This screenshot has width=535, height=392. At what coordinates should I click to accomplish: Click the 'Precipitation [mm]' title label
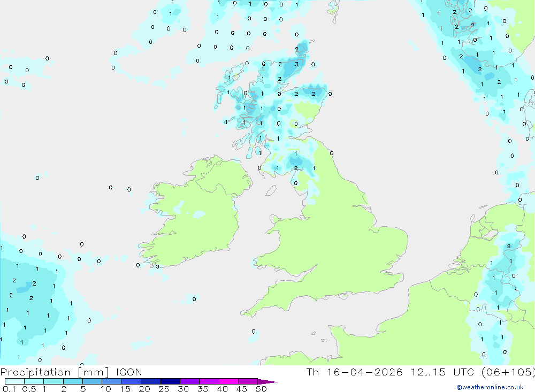[x=55, y=372]
